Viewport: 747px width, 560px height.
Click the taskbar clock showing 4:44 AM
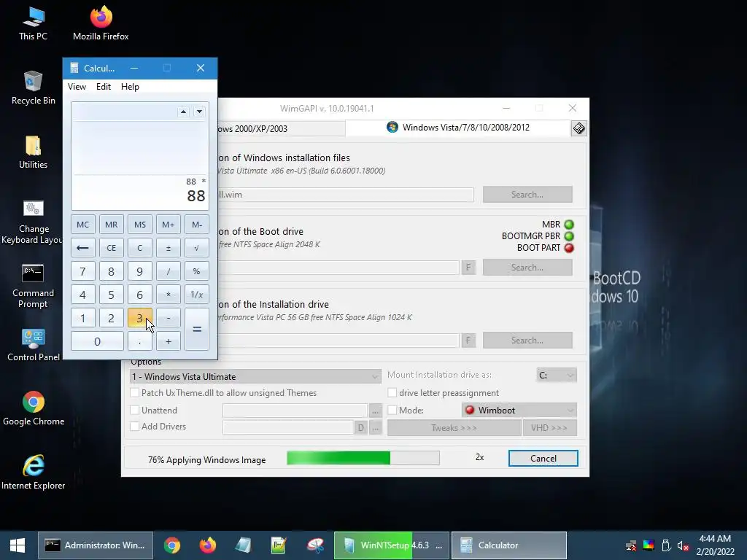pos(715,545)
